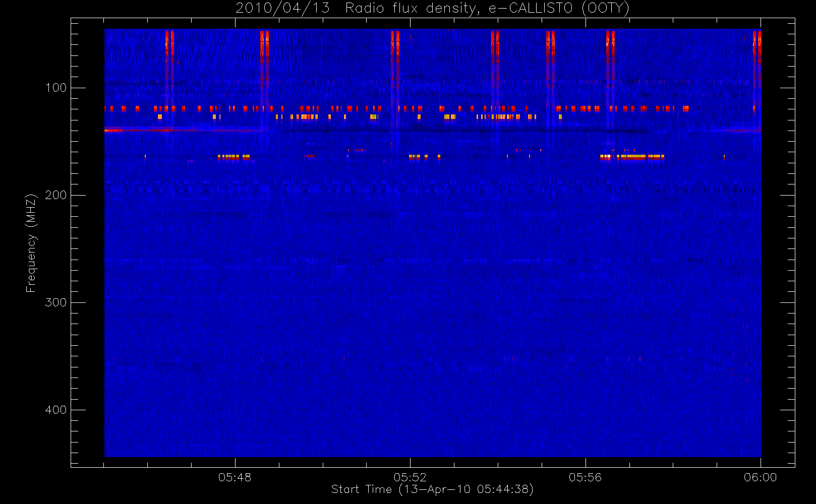Viewport: 816px width, 504px height.
Task: Click the 300 frequency tick label
Action: pos(56,302)
